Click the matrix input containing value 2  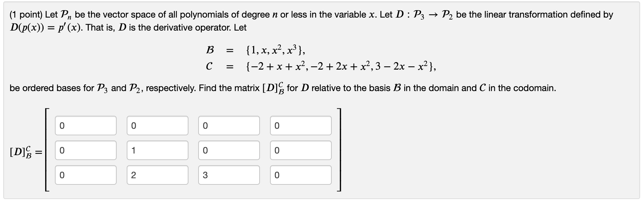tap(158, 176)
